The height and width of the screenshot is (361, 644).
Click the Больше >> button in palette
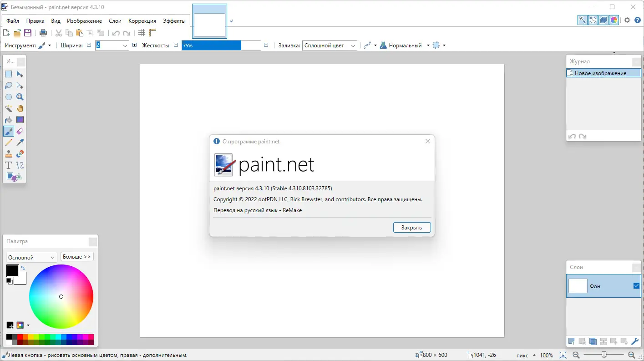tap(77, 257)
